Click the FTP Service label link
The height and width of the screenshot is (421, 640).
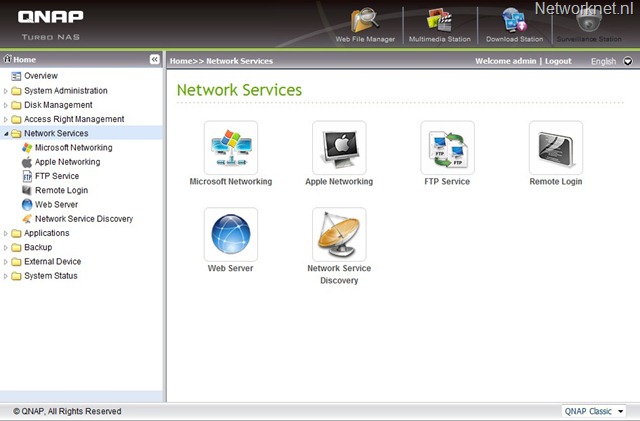point(447,182)
